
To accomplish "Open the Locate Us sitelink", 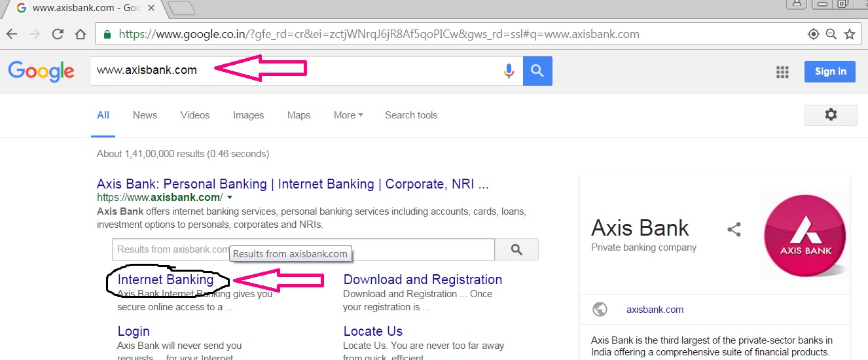I will (373, 331).
